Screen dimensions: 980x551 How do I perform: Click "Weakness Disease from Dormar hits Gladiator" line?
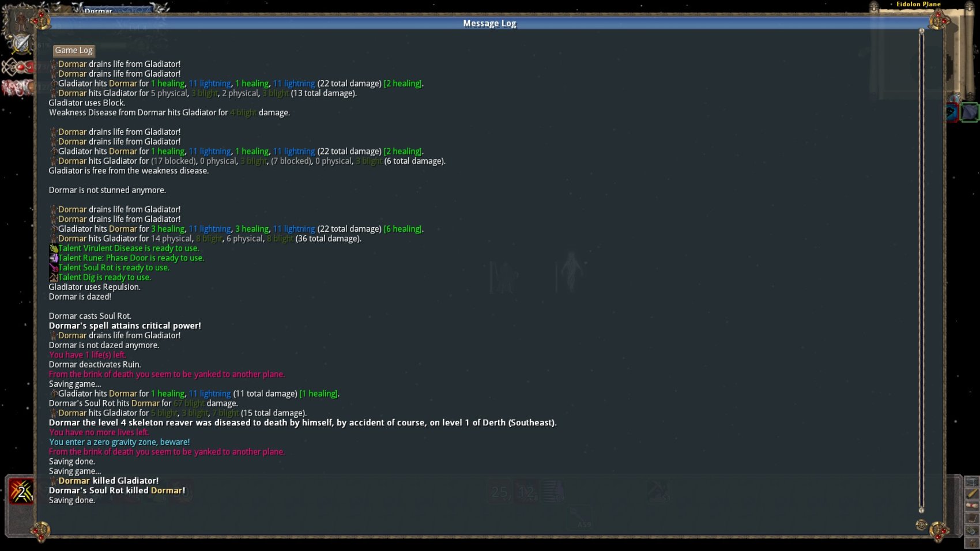(169, 113)
